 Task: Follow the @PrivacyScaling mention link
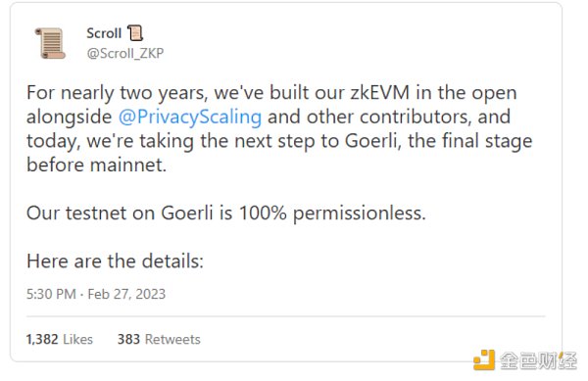click(190, 117)
